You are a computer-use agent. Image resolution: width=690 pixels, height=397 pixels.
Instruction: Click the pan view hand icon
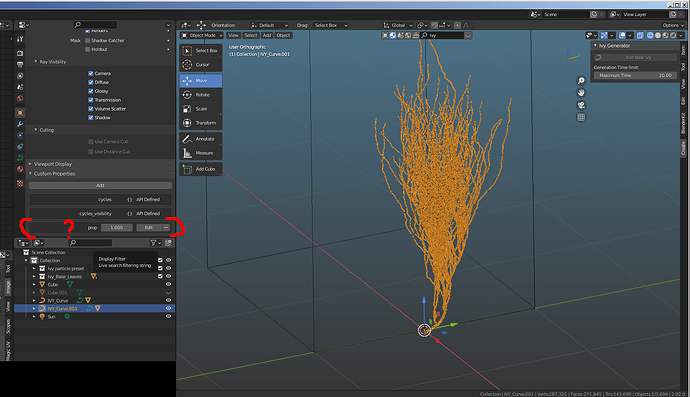tap(581, 92)
